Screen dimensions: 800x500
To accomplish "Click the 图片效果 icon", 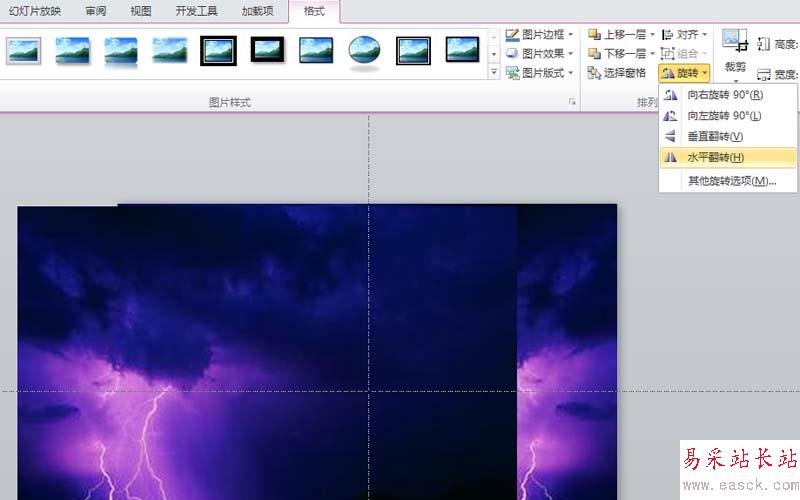I will tap(512, 54).
